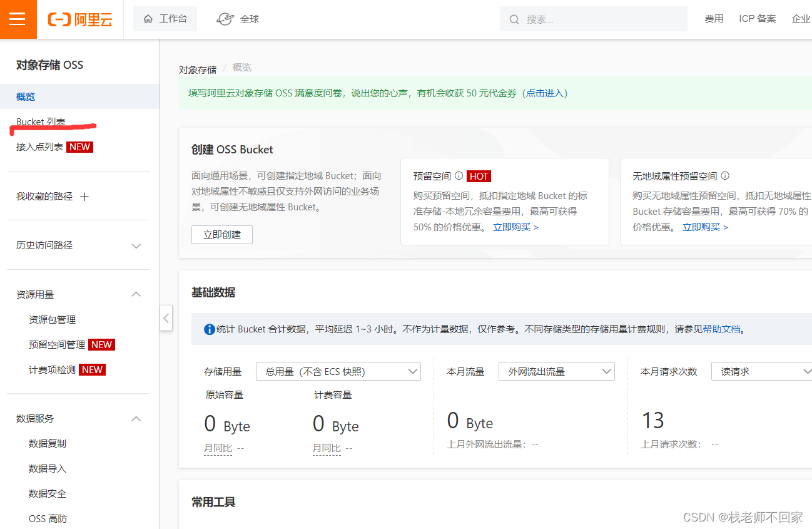Image resolution: width=812 pixels, height=529 pixels.
Task: Open the 费用 menu
Action: tap(714, 19)
